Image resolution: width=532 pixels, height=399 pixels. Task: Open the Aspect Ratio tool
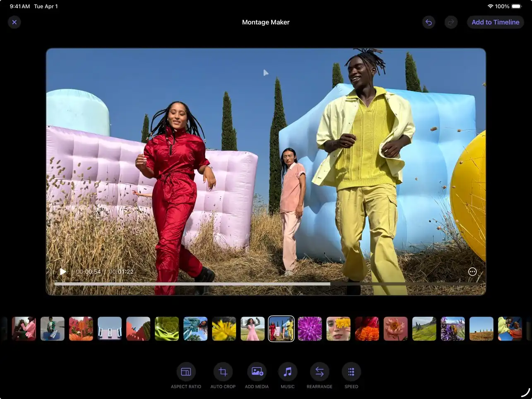point(186,372)
